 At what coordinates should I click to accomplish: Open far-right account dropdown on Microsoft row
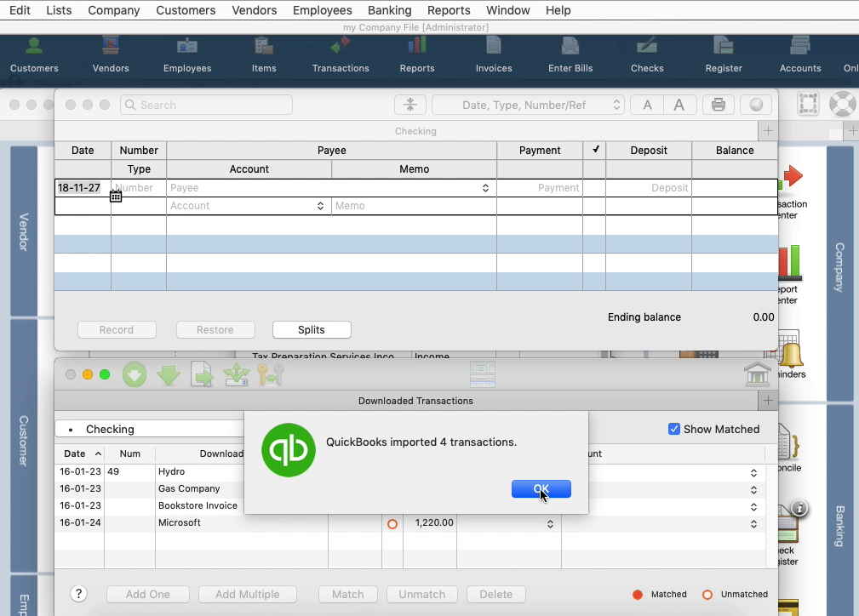pos(753,524)
